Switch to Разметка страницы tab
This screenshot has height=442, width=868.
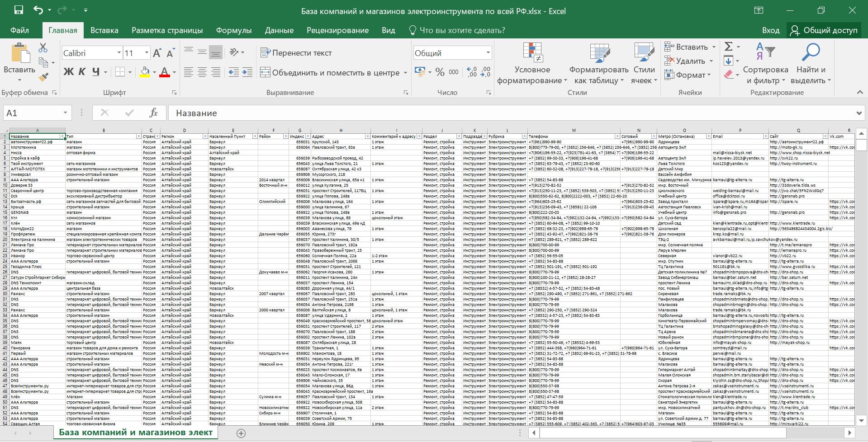tap(167, 30)
